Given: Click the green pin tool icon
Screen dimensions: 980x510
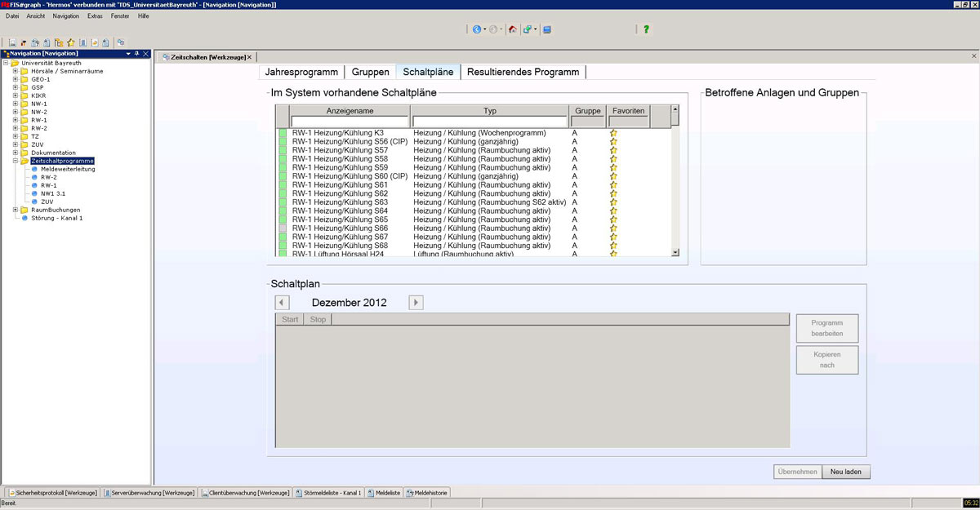Looking at the screenshot, I should coord(528,29).
